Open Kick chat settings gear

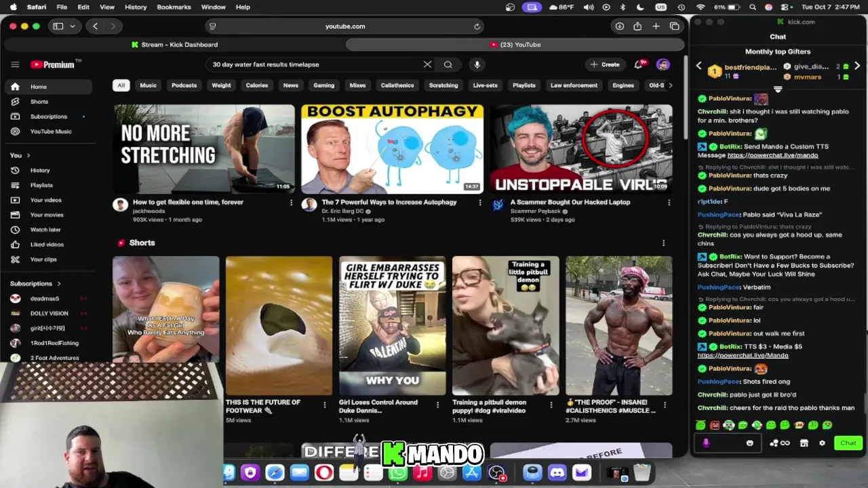822,443
